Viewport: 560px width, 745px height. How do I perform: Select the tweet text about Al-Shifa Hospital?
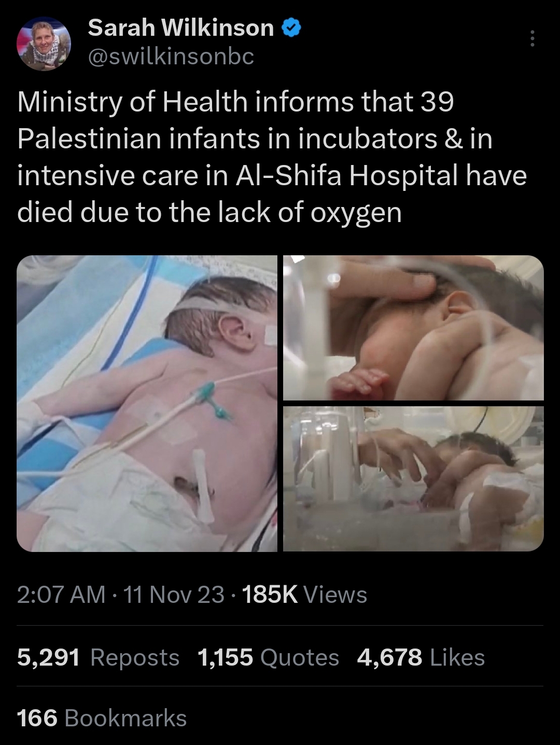coord(272,157)
